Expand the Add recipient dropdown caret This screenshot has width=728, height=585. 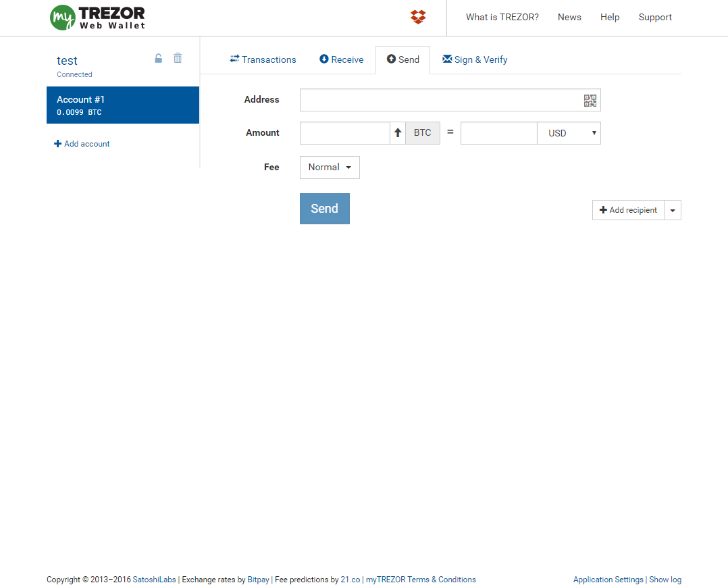[x=673, y=210]
